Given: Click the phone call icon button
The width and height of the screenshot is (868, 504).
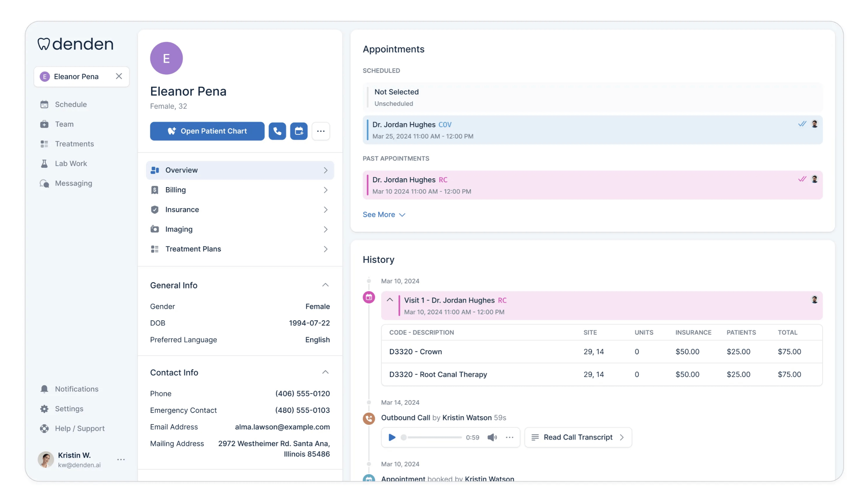Looking at the screenshot, I should (277, 131).
